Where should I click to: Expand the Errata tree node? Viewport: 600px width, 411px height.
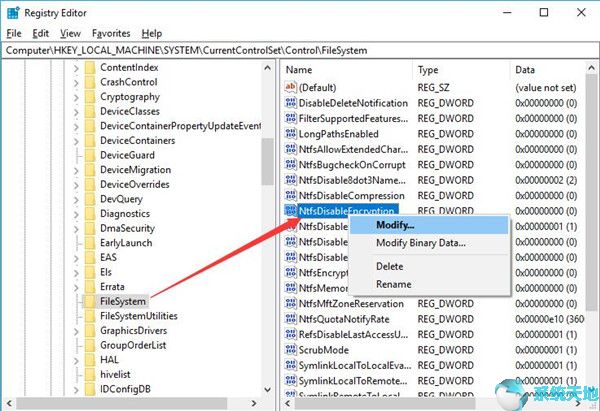click(76, 287)
